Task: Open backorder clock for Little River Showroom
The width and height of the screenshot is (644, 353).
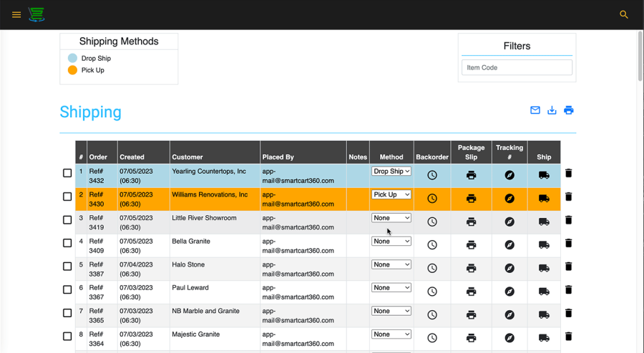Action: pos(432,222)
